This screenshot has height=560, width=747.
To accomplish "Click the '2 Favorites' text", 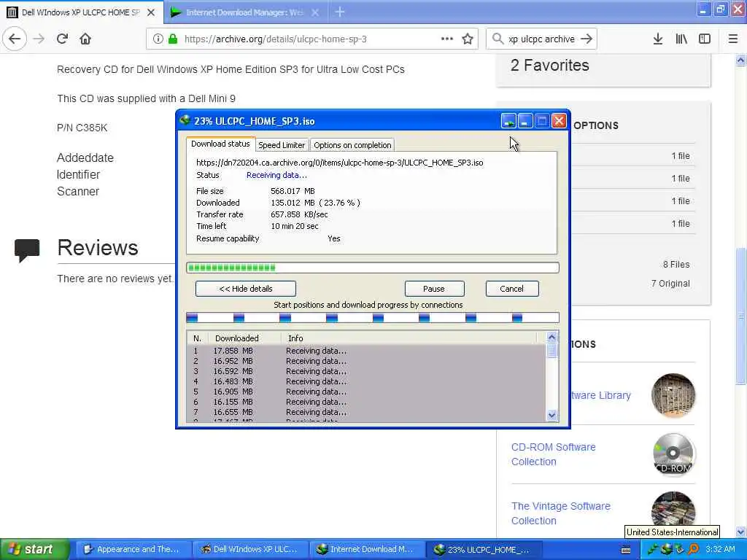I will click(x=550, y=65).
